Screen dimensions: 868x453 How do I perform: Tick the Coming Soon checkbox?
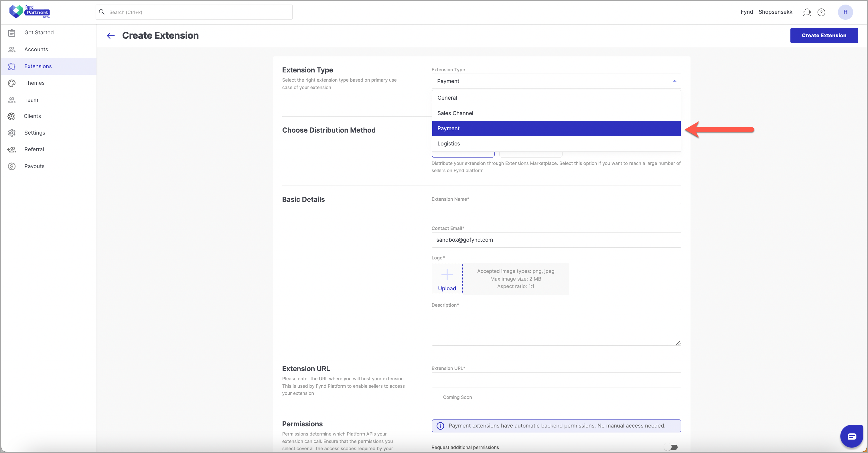[x=435, y=397]
